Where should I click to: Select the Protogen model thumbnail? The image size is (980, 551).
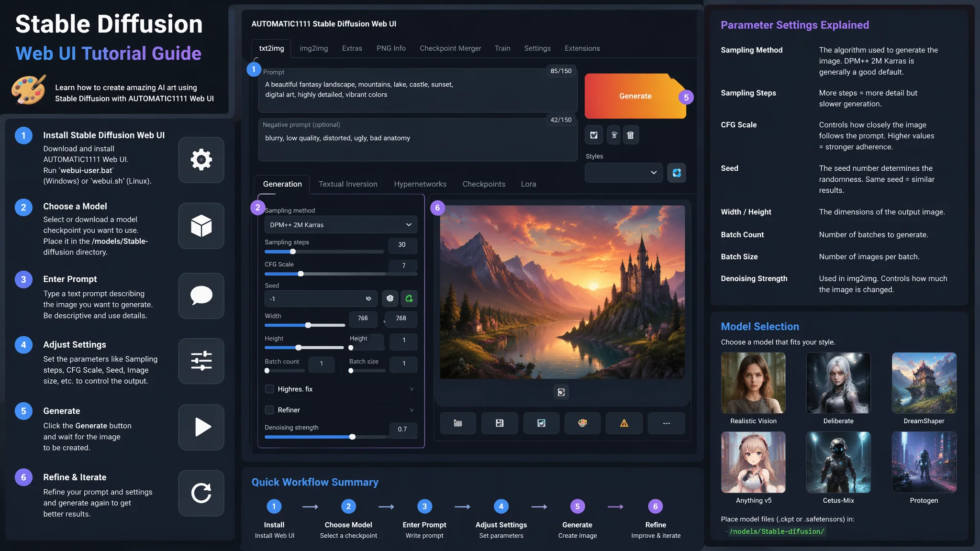point(924,463)
